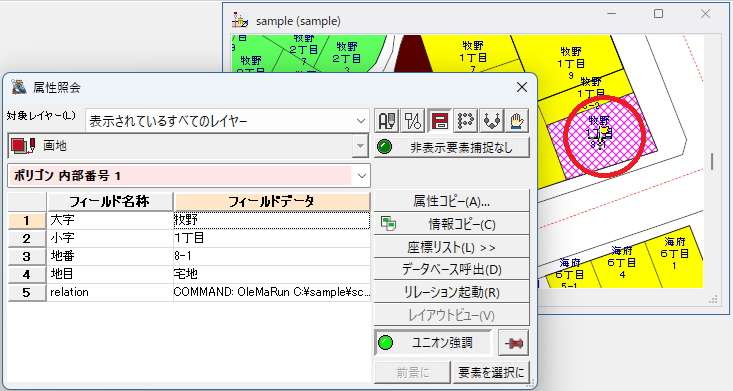Click the map window vertical scrollbar thumb
The width and height of the screenshot is (733, 391).
pos(712,161)
